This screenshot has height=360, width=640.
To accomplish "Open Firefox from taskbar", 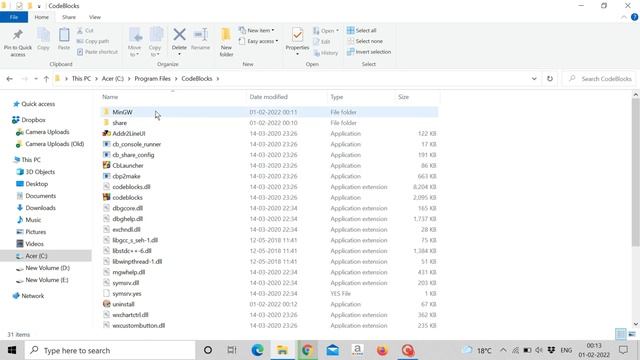I will click(x=382, y=350).
